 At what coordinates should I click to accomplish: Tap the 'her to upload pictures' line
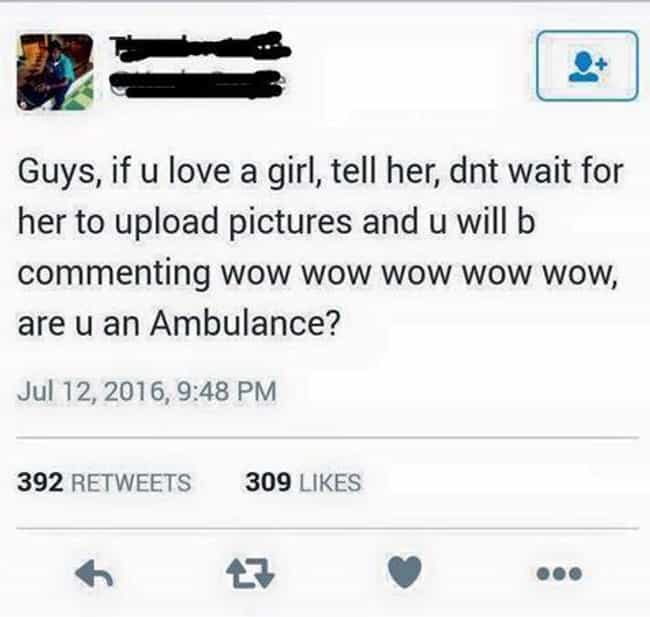(x=276, y=222)
